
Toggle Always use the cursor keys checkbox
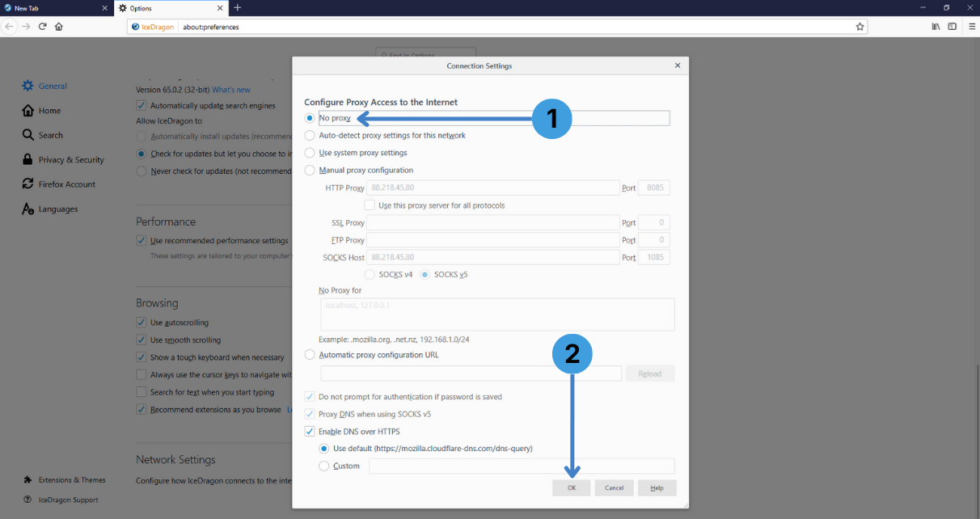[x=142, y=374]
